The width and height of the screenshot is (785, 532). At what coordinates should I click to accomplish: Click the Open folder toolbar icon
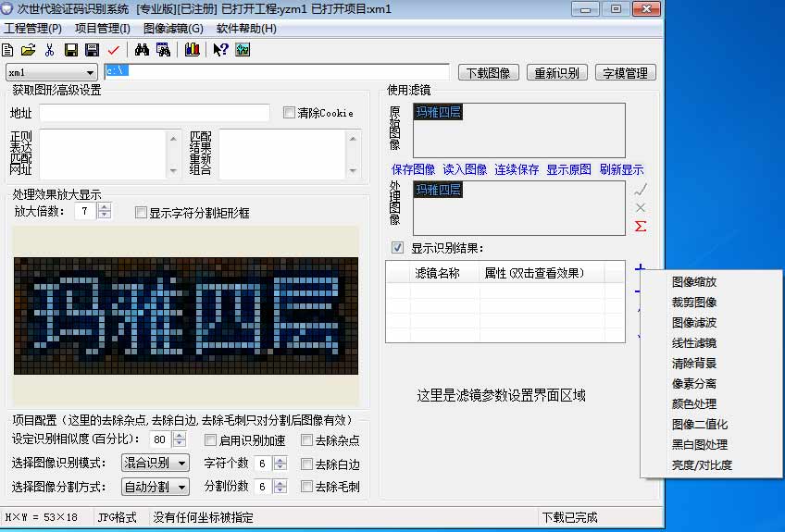click(28, 50)
